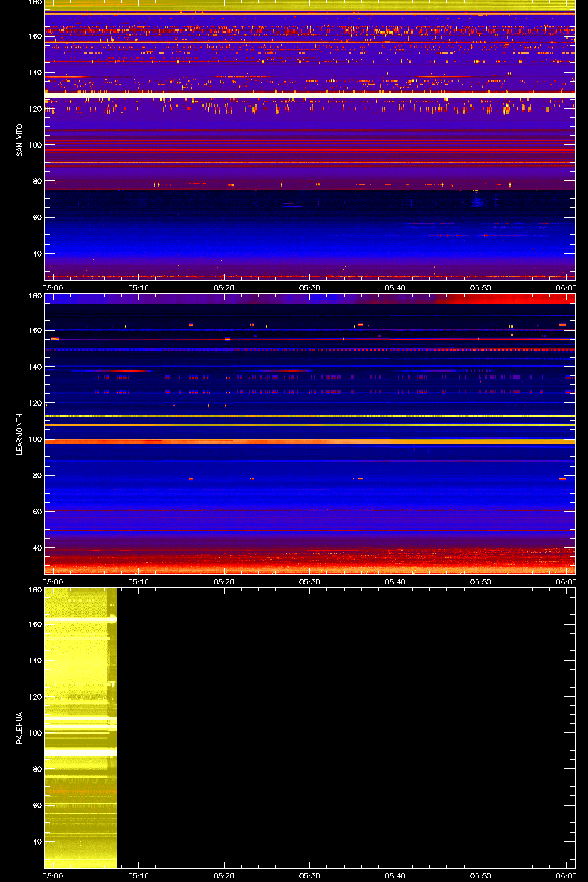Click the 100 frequency tick on Palehua axis
The image size is (588, 882).
35,733
